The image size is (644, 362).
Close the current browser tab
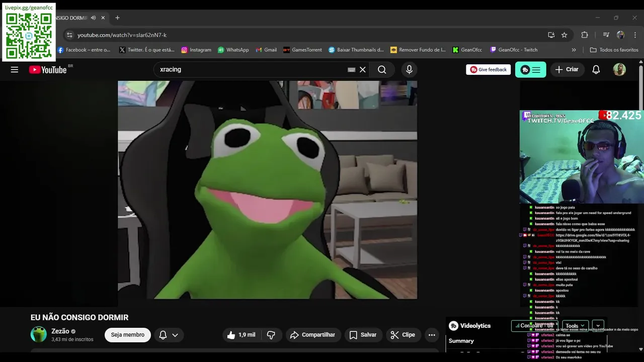click(103, 18)
